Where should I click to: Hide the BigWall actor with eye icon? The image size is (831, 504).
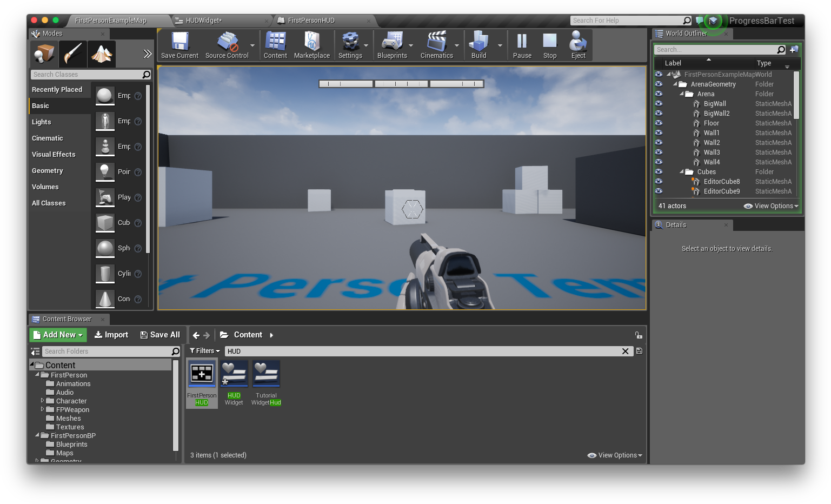(659, 104)
